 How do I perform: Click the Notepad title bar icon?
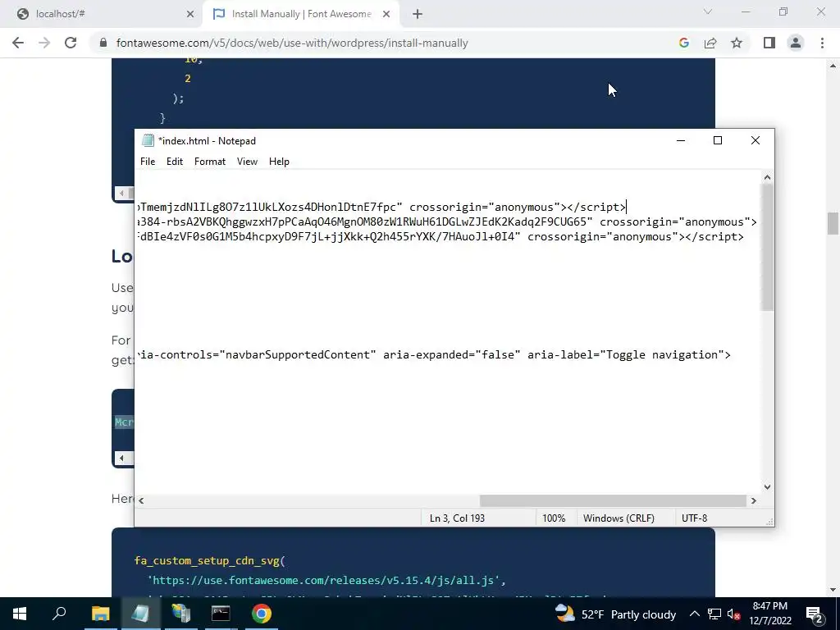coord(148,140)
